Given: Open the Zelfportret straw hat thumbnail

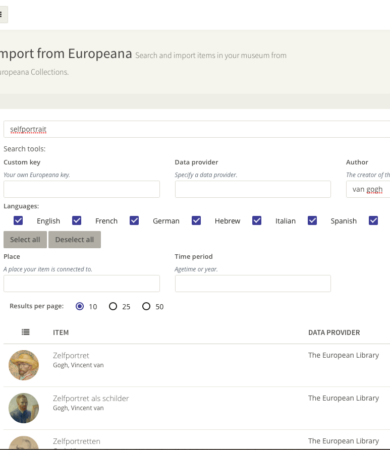Looking at the screenshot, I should tap(24, 365).
